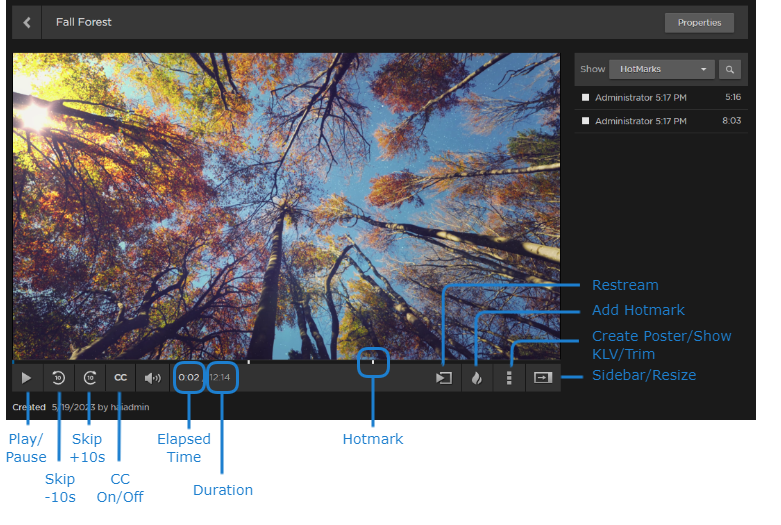This screenshot has width=781, height=525.
Task: Click the video progress bar near the start
Action: 30,361
